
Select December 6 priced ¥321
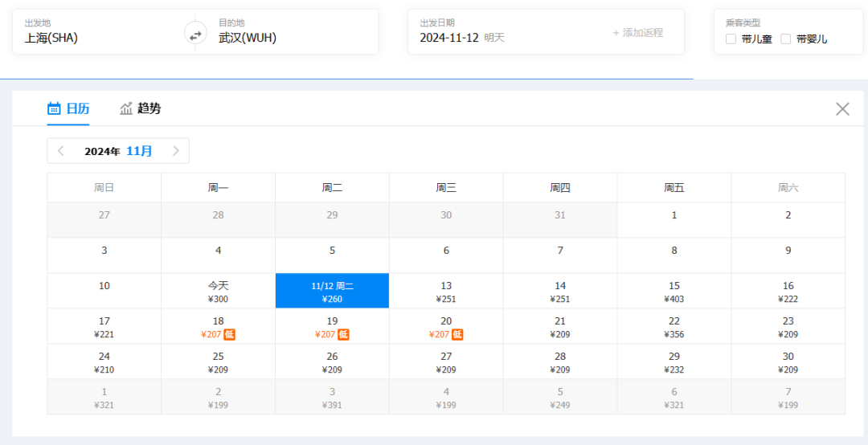click(674, 397)
